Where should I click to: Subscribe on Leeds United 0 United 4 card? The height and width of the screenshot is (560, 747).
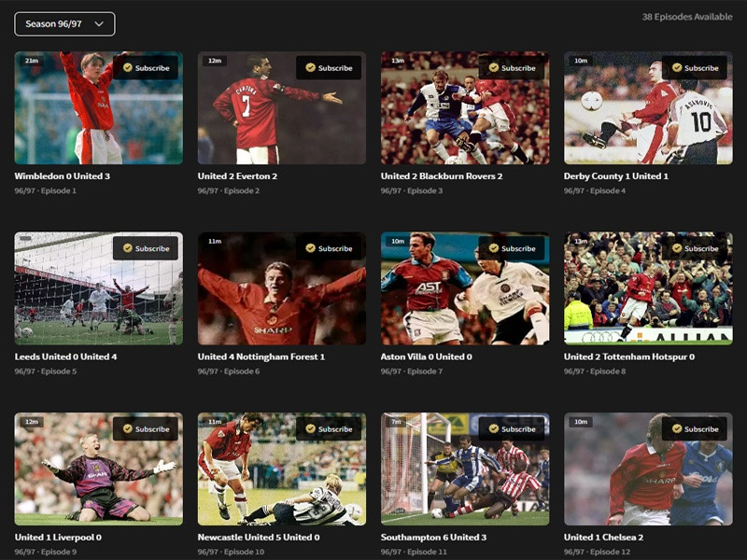coord(146,248)
